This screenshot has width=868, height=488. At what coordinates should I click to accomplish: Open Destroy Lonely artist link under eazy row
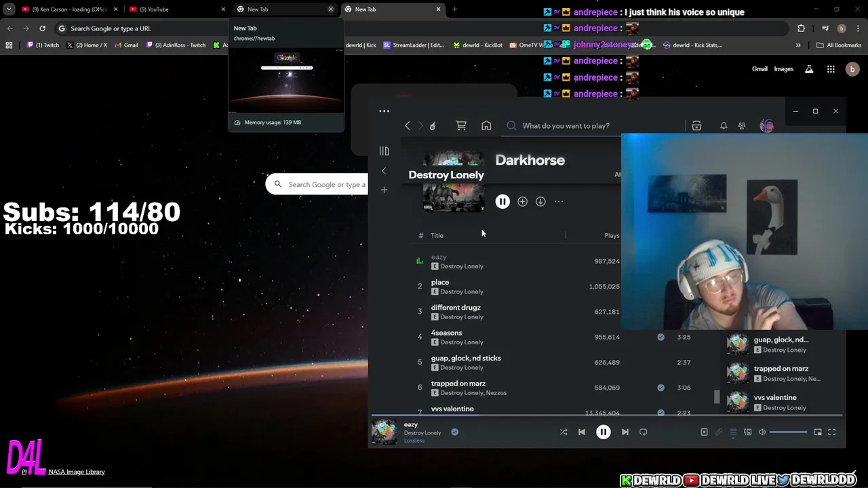tap(462, 266)
